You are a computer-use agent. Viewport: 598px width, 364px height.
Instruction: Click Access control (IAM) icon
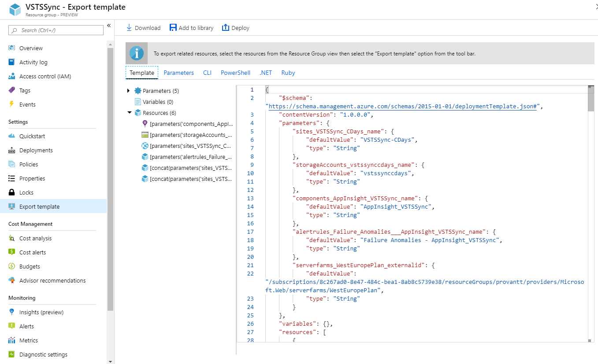pyautogui.click(x=12, y=76)
